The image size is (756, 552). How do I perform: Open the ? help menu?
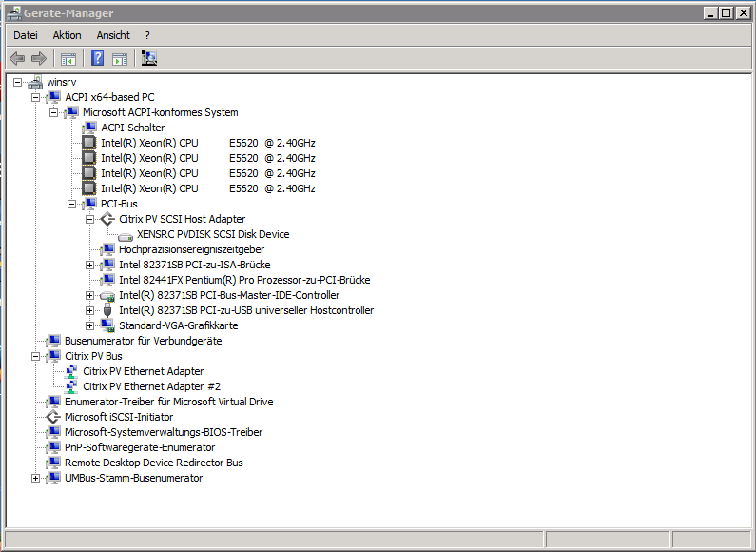coord(147,35)
